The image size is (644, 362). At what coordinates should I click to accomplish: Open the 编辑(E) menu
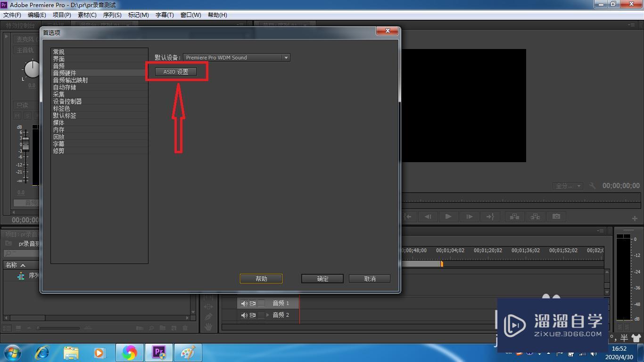click(x=37, y=15)
